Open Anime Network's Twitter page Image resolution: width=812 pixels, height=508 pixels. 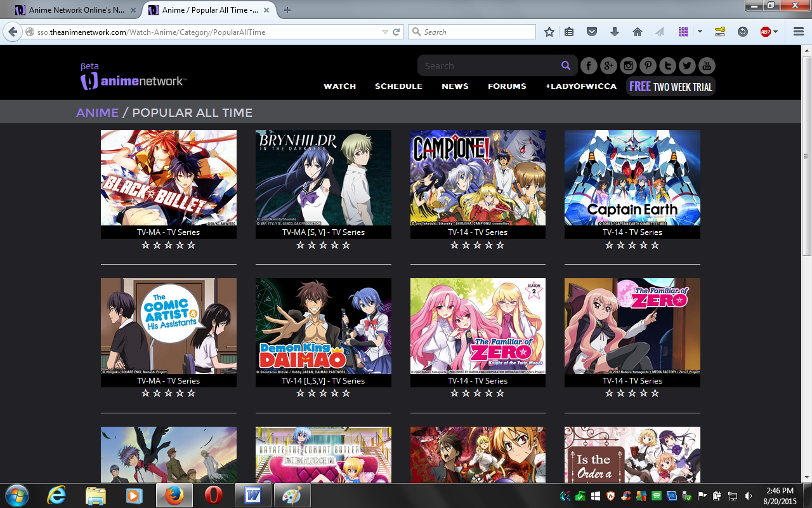pyautogui.click(x=687, y=65)
